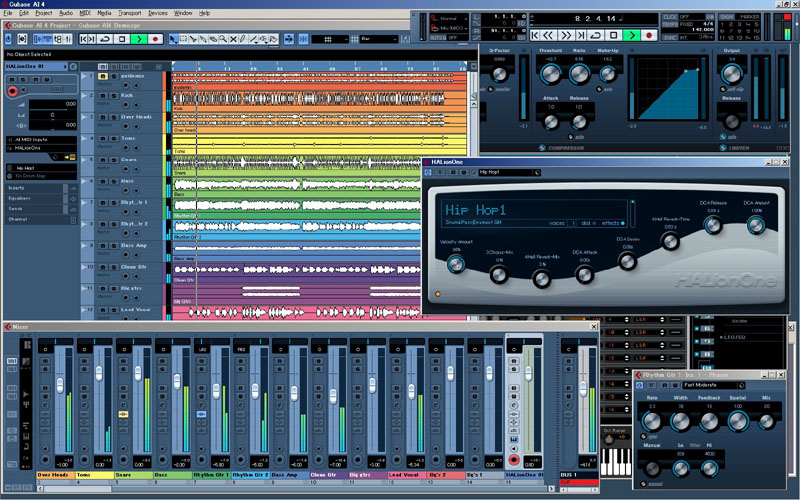Click Fast Forward in the Transport panel

(566, 35)
